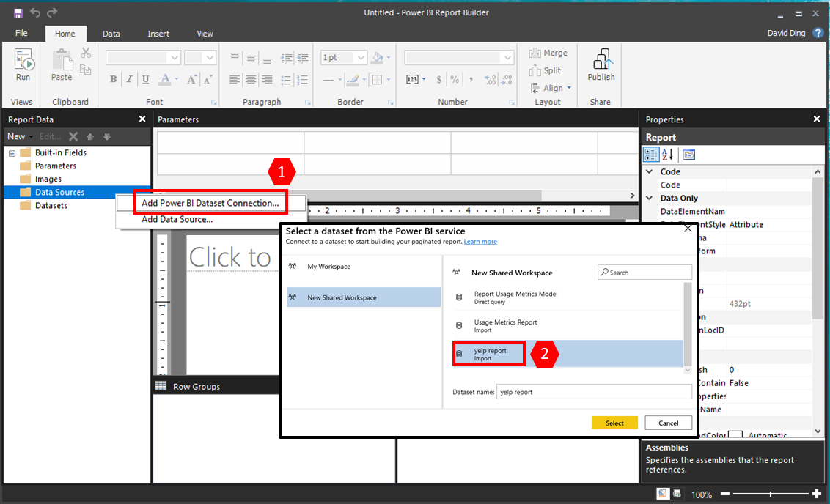Select the currency format icon in Number group
Viewport: 830px width, 504px height.
click(441, 79)
